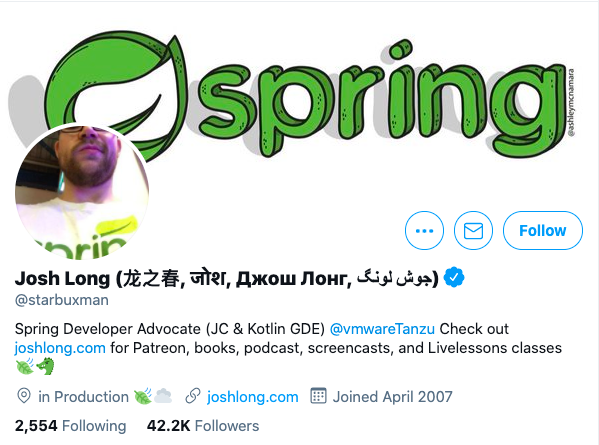Viewport: 599px width, 445px height.
Task: View the 42.2K Followers list
Action: pos(203,426)
